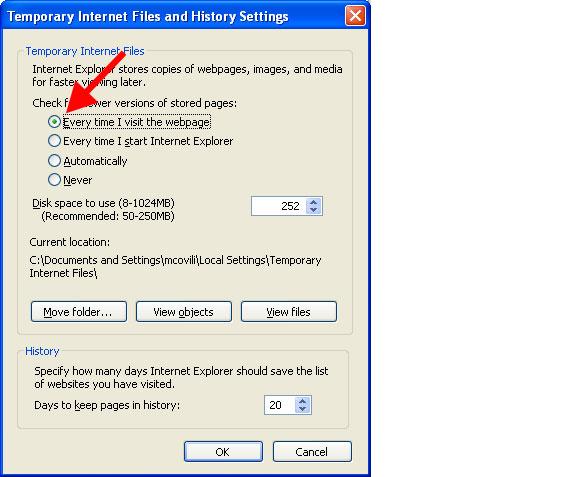This screenshot has width=576, height=477.
Task: Decrease disk space value with down arrow
Action: click(x=313, y=210)
